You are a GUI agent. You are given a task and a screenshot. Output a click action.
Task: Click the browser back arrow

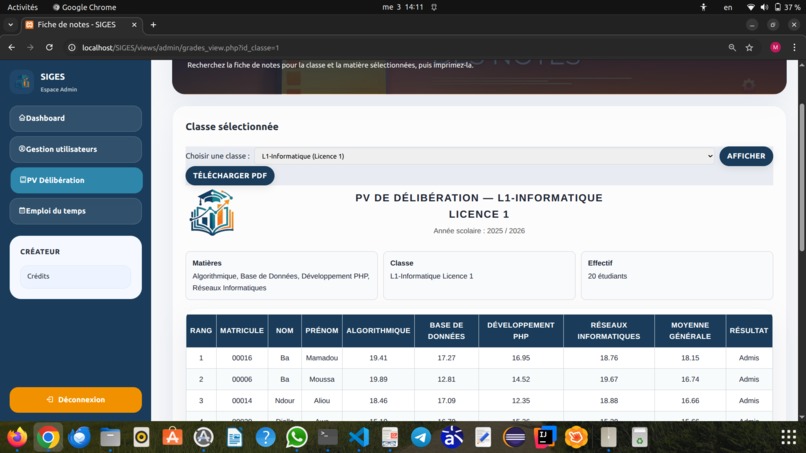point(11,47)
